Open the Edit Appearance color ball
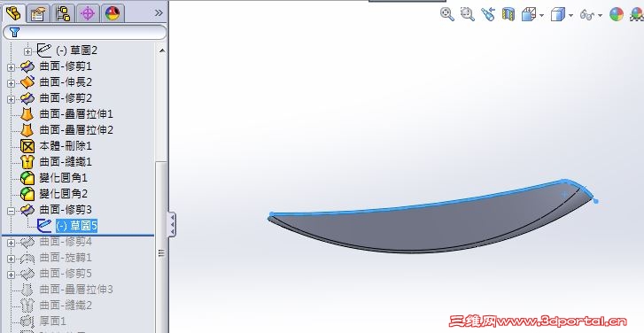The image size is (644, 333). pos(617,14)
